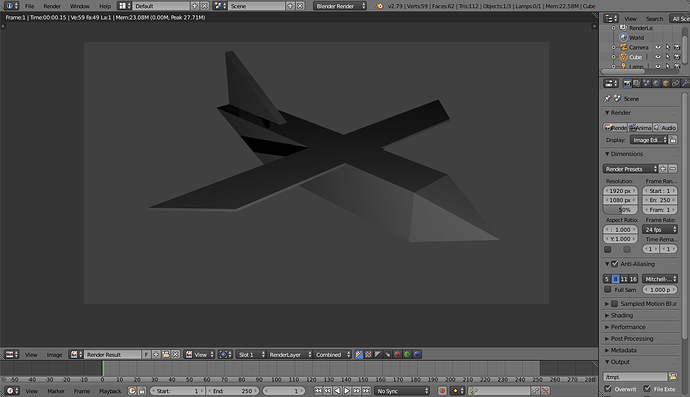Viewport: 690px width, 397px height.
Task: Show only the blue channel
Action: click(417, 354)
